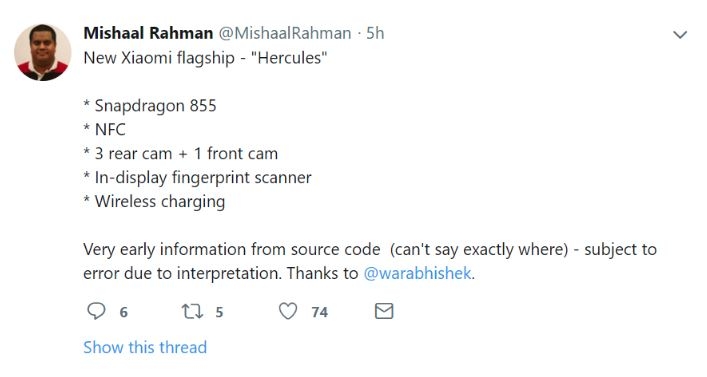
Task: Click the 5h timestamp
Action: [375, 33]
